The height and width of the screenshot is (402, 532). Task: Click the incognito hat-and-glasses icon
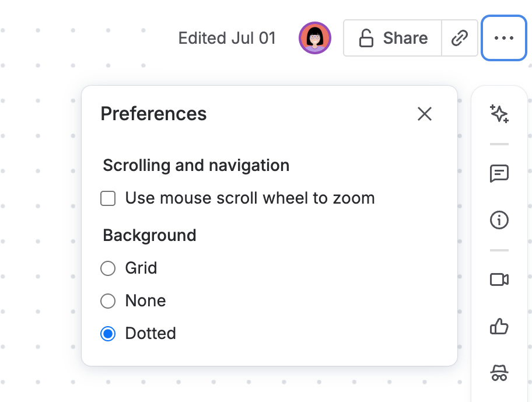coord(499,372)
